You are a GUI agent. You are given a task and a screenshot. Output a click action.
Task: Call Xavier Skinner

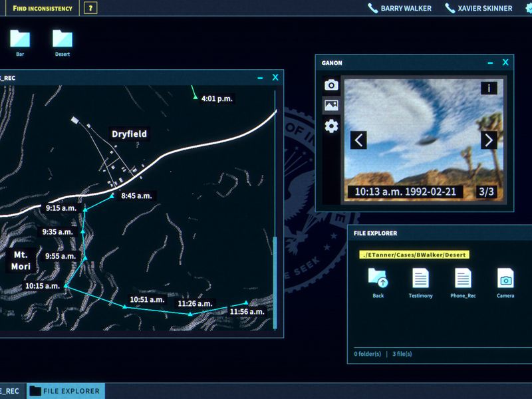click(478, 8)
